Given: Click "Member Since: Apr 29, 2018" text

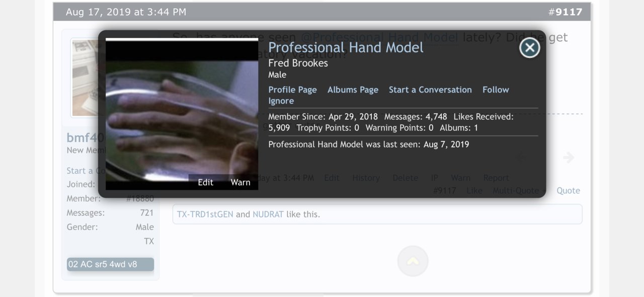Looking at the screenshot, I should pos(323,117).
